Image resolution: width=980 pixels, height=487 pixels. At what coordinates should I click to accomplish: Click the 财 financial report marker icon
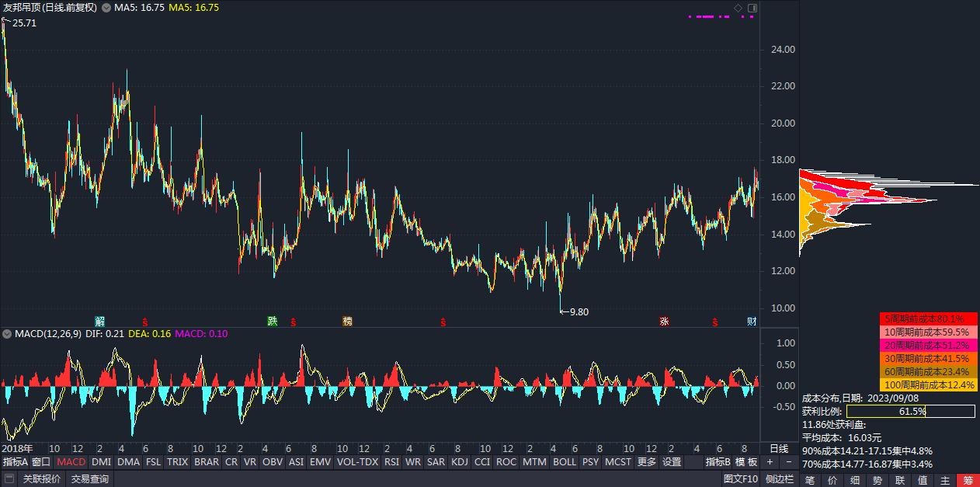(x=752, y=322)
